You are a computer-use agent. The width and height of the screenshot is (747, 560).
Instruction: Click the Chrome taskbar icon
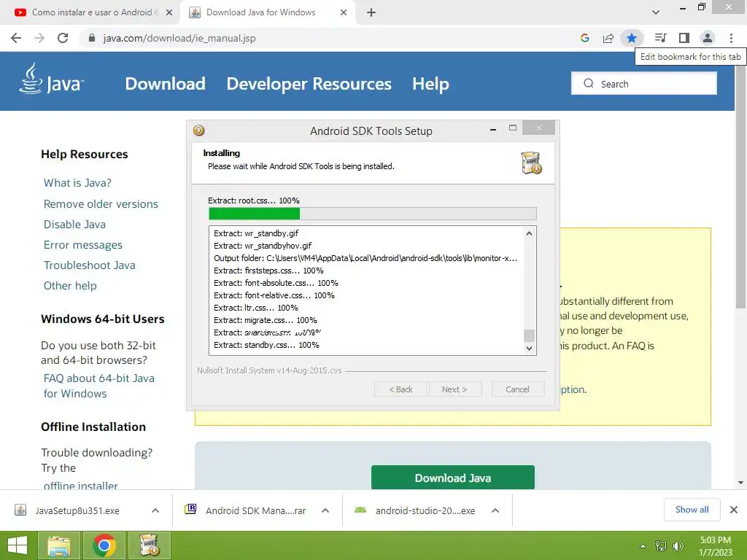[x=104, y=545]
